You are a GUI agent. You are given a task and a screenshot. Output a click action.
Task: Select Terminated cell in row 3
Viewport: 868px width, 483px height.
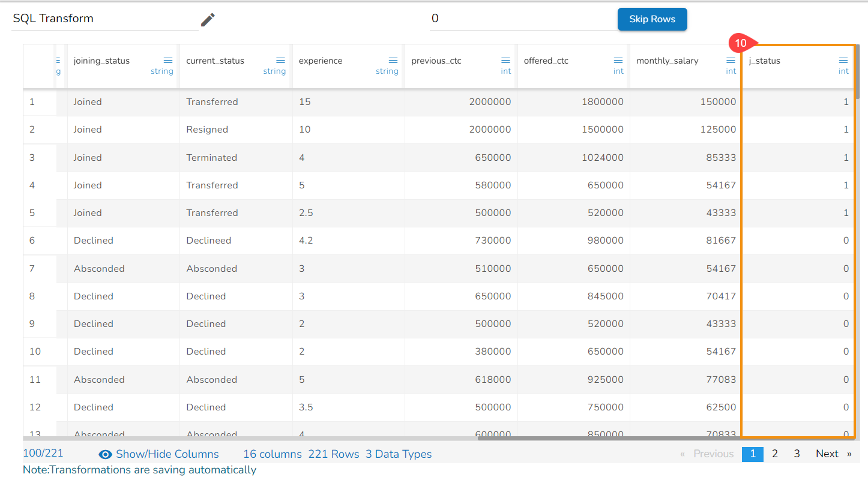(x=211, y=158)
